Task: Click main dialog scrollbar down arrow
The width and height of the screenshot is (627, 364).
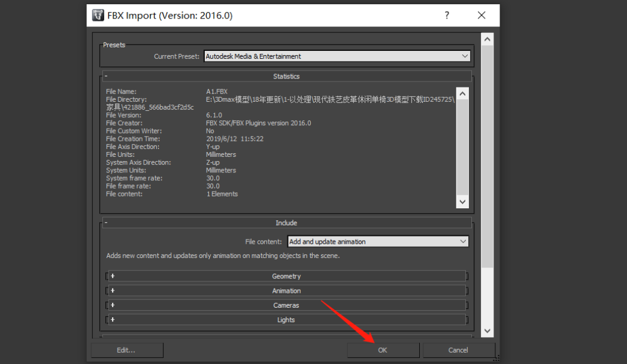Action: (x=487, y=330)
